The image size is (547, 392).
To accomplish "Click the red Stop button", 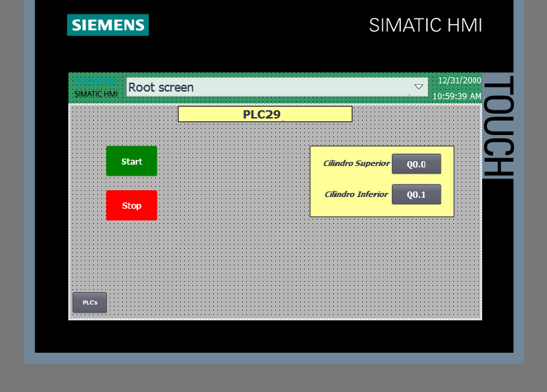I will click(132, 205).
